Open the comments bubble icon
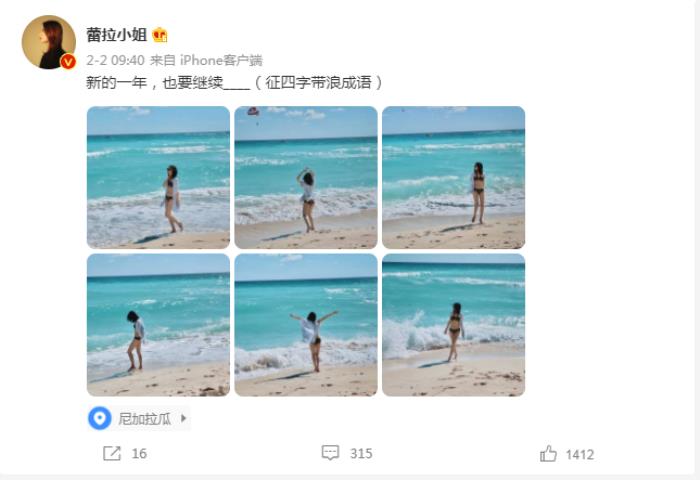The width and height of the screenshot is (700, 480). (330, 453)
